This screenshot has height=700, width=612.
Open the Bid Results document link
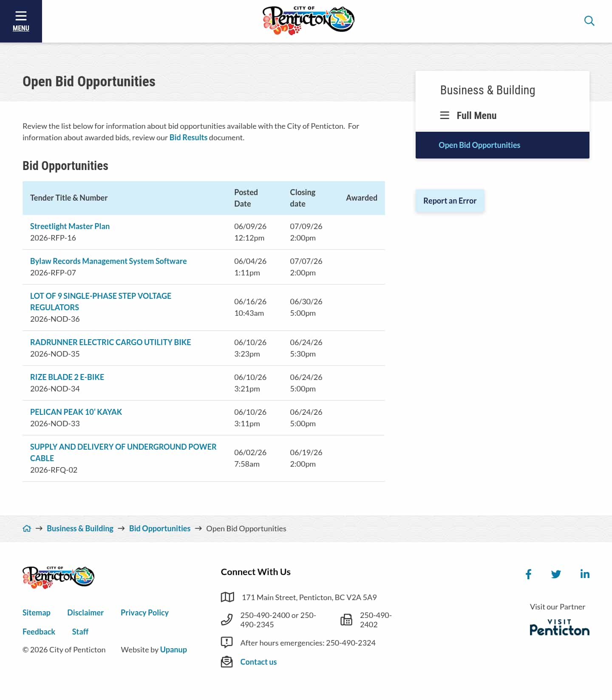tap(188, 137)
